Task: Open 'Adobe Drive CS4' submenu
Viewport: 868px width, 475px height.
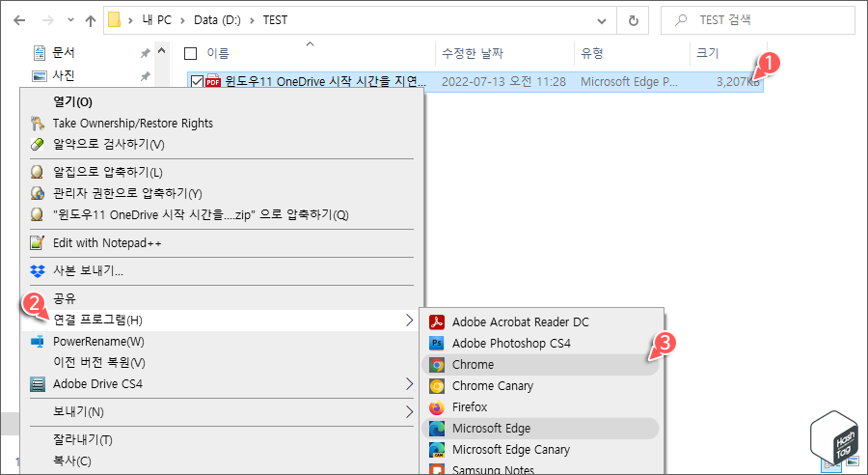Action: 222,383
